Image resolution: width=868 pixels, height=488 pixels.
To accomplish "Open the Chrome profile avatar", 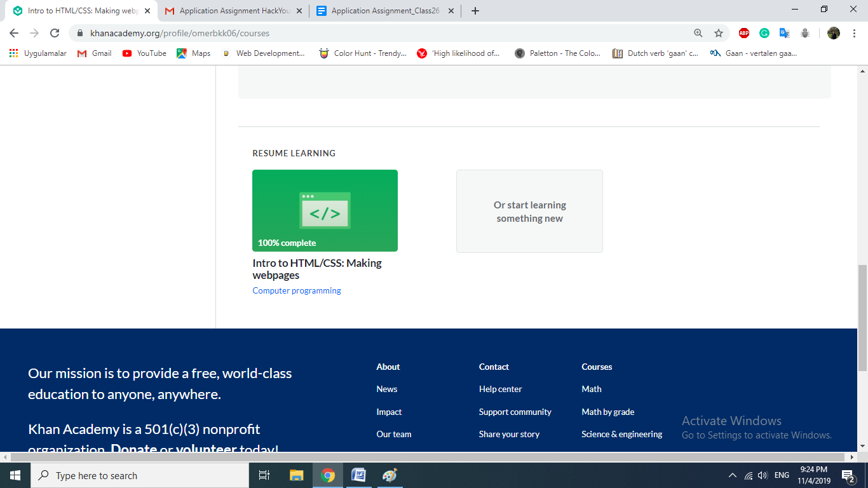I will (834, 33).
